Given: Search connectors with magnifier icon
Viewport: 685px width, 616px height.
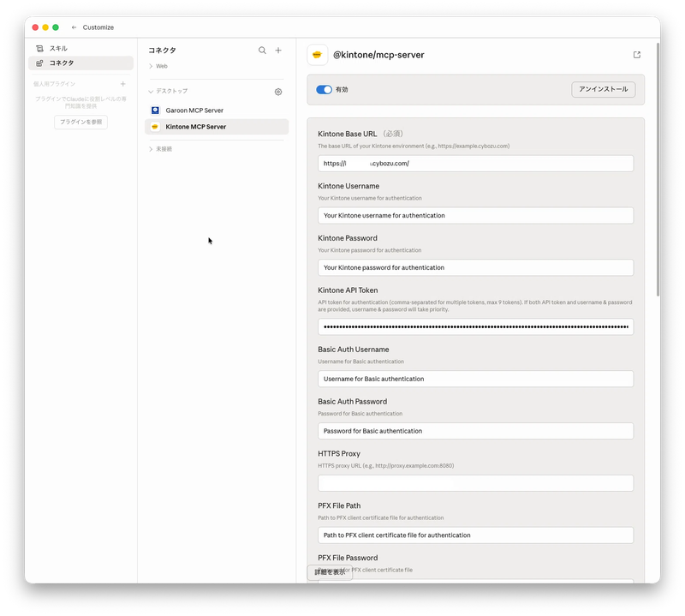Looking at the screenshot, I should (x=262, y=51).
